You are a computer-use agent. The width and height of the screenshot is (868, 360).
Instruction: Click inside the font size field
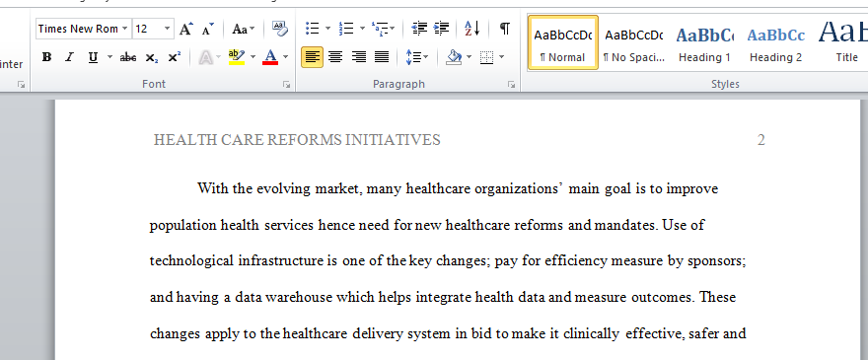pos(147,29)
